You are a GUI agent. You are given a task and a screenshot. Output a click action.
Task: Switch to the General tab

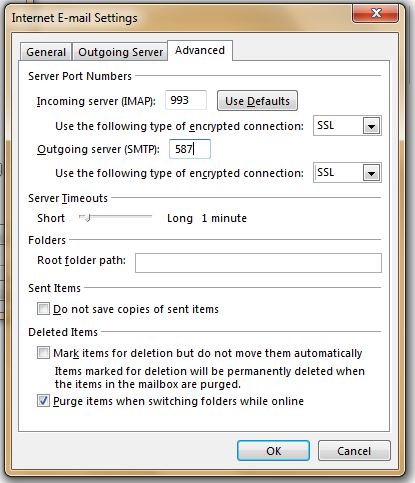tap(46, 52)
